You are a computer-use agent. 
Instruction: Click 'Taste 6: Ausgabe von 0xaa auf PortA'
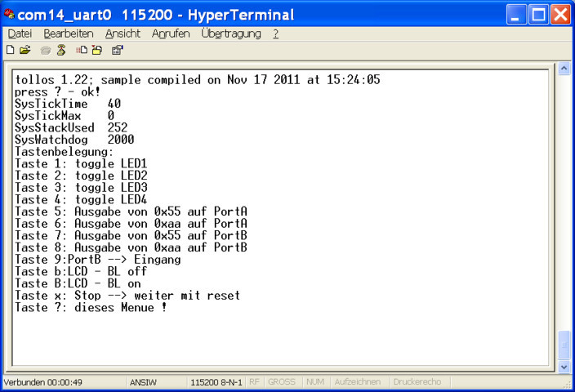tap(131, 224)
